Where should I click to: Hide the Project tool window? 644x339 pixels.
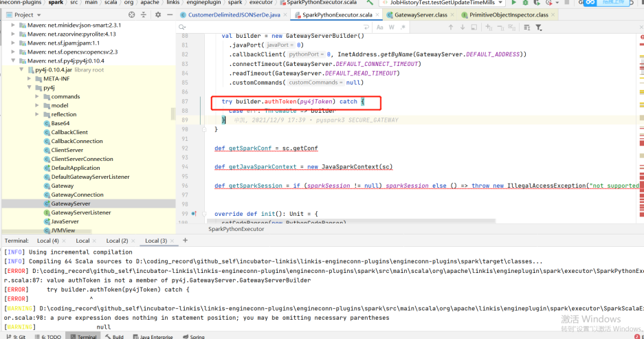point(170,14)
